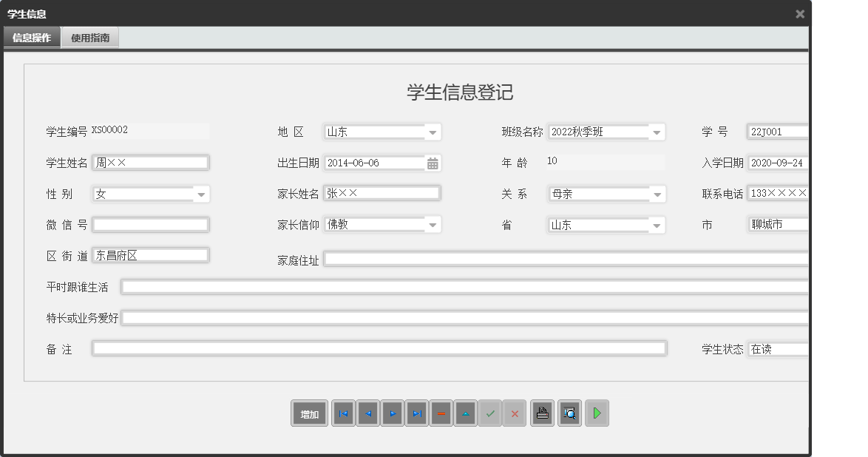Confirm changes with the green checkmark
Viewport: 868px width, 457px height.
click(x=490, y=413)
